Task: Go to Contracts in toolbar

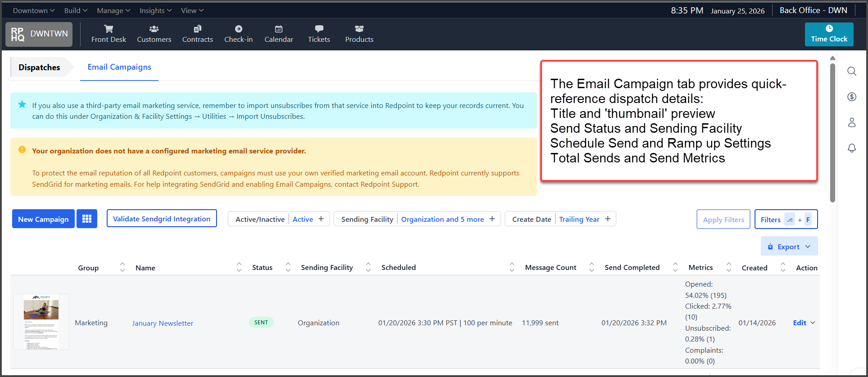Action: [197, 34]
